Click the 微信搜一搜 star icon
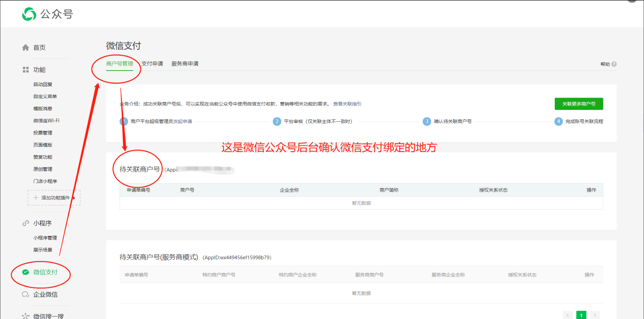The height and width of the screenshot is (319, 644). (x=25, y=316)
